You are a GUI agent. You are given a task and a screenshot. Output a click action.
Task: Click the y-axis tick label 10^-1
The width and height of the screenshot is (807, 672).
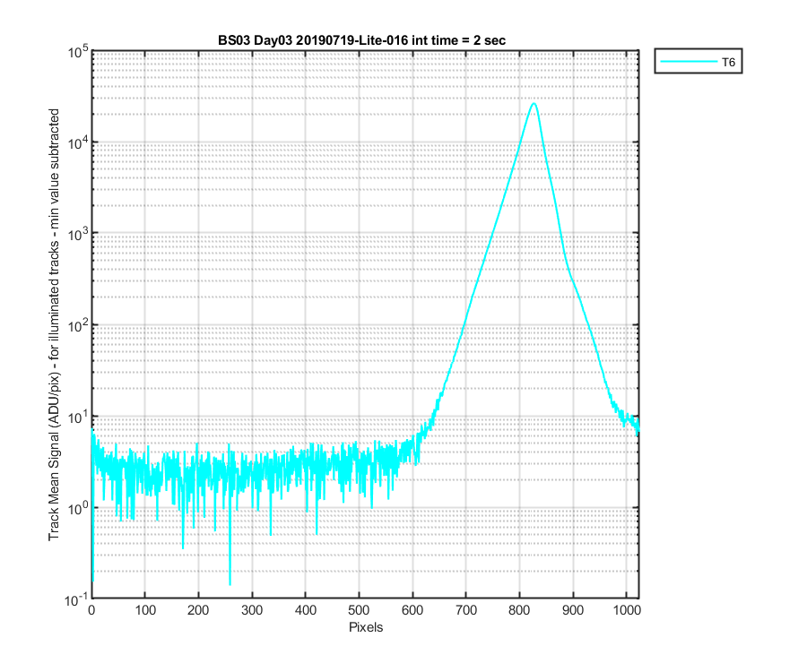[76, 599]
